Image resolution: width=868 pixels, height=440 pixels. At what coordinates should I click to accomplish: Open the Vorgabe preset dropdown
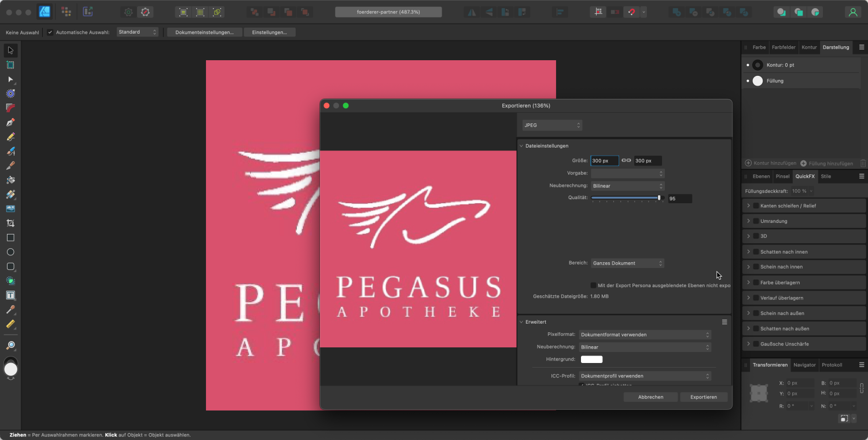click(627, 173)
